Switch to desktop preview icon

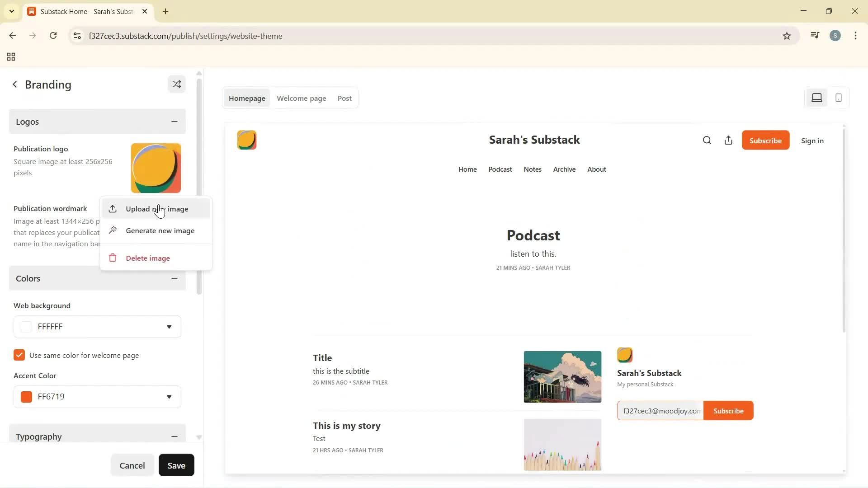click(x=816, y=98)
